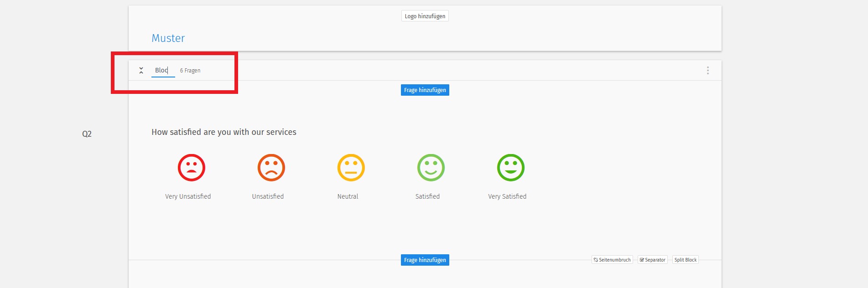The width and height of the screenshot is (868, 288).
Task: Insert a Seitenumbruch page break
Action: click(x=612, y=260)
